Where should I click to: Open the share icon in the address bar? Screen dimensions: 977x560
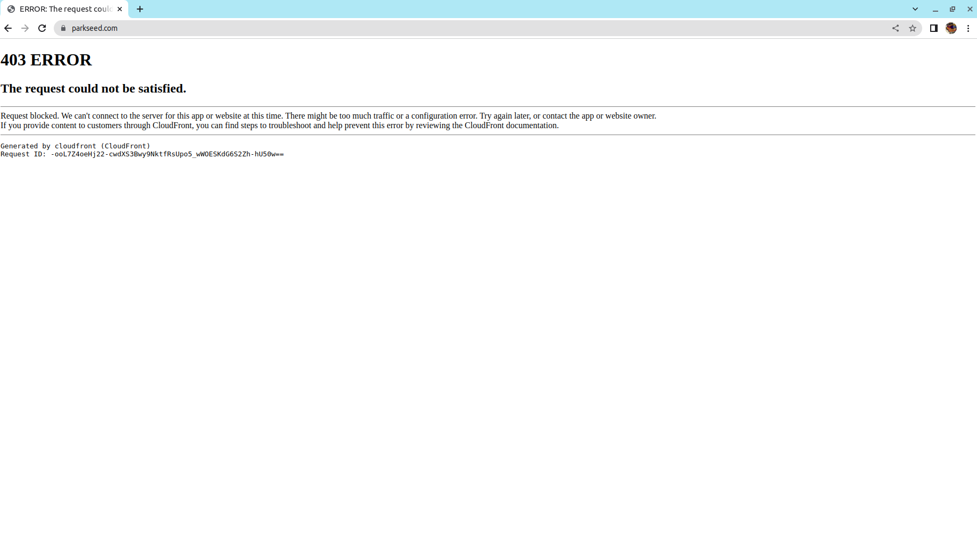tap(896, 28)
